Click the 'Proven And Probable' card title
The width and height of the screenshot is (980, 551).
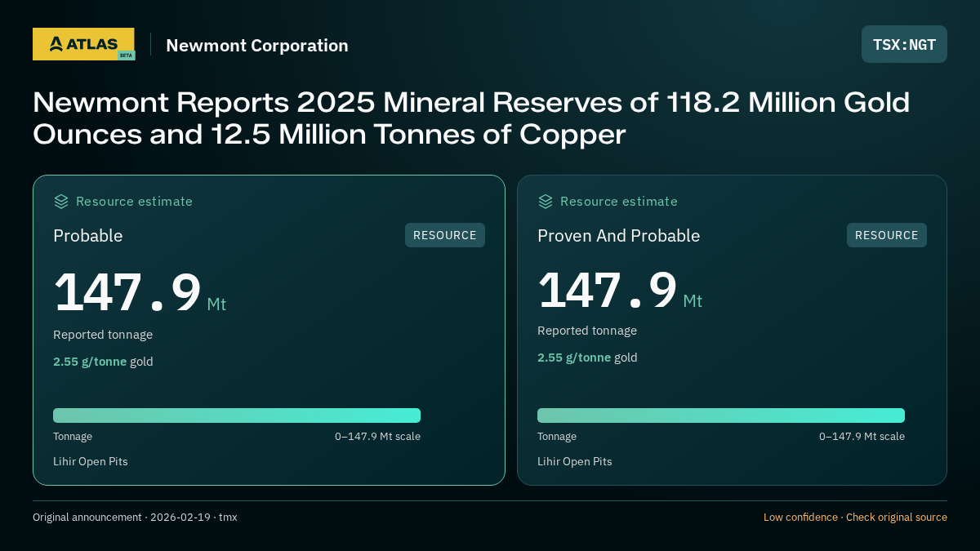619,236
